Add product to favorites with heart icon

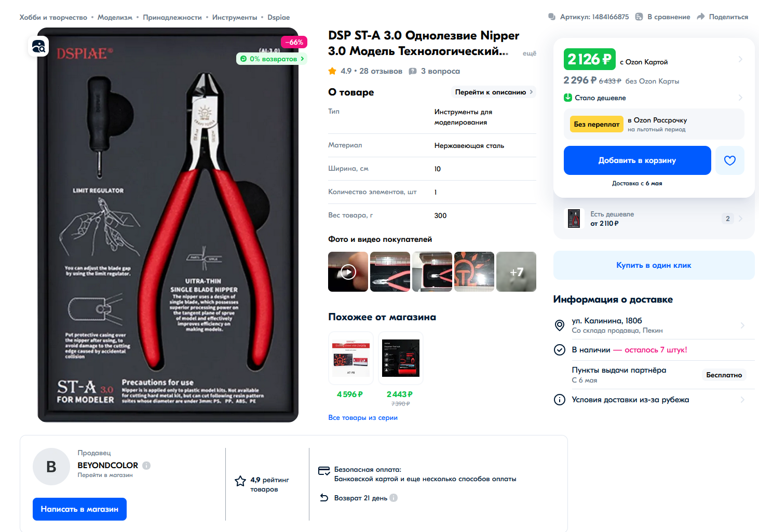[729, 160]
